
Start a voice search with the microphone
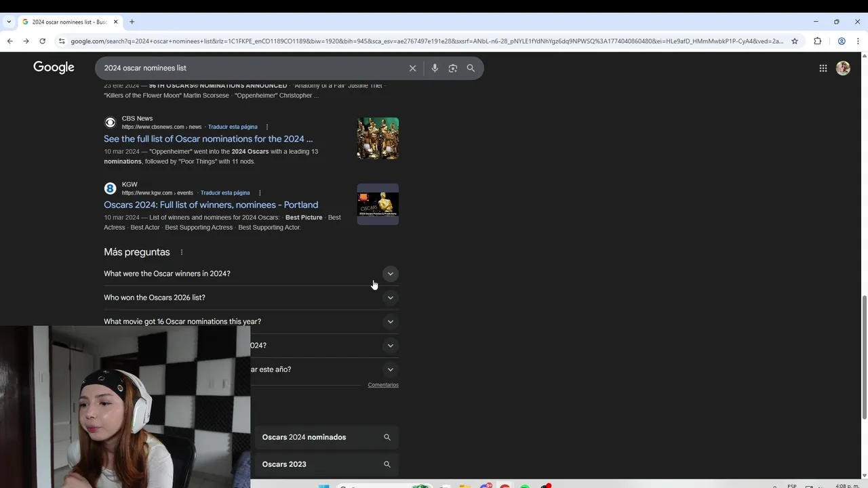[435, 68]
